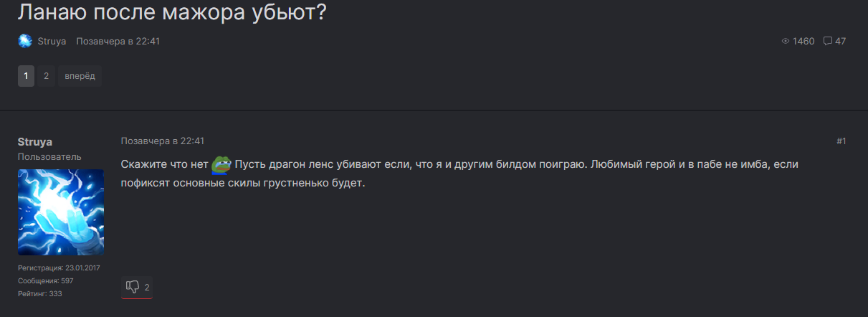Select page 1 in the pagination
The width and height of the screenshot is (868, 317).
pos(26,76)
